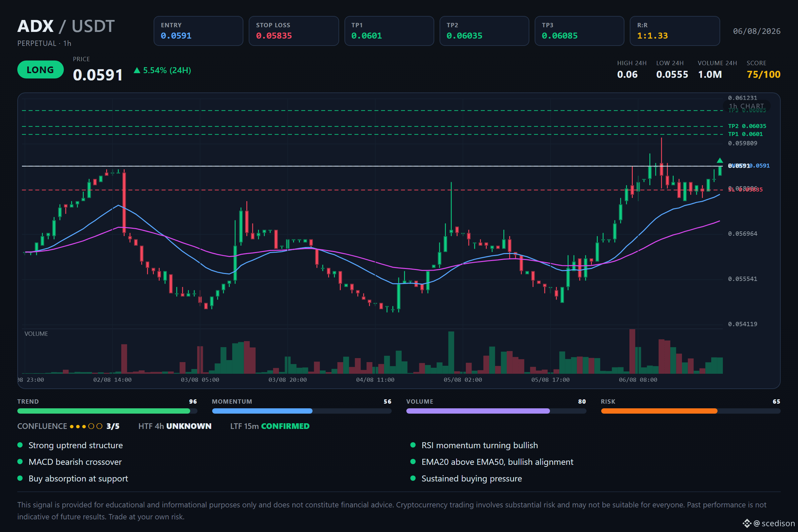Click the green LONG badge
Screen dimensions: 798x532
(40, 69)
